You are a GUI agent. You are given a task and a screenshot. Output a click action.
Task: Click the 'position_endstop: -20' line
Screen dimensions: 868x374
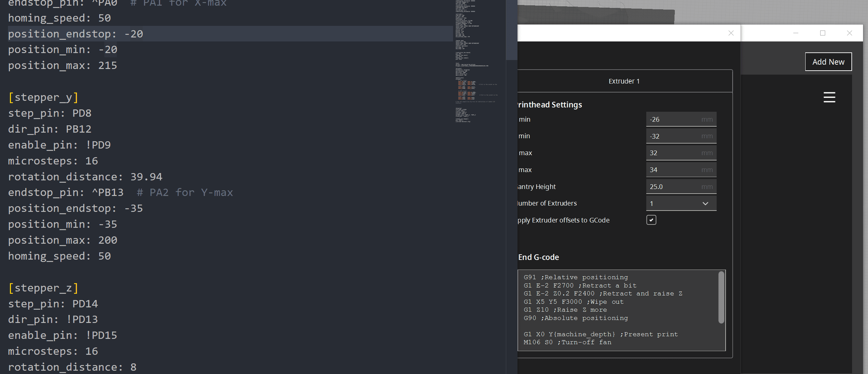(x=75, y=34)
